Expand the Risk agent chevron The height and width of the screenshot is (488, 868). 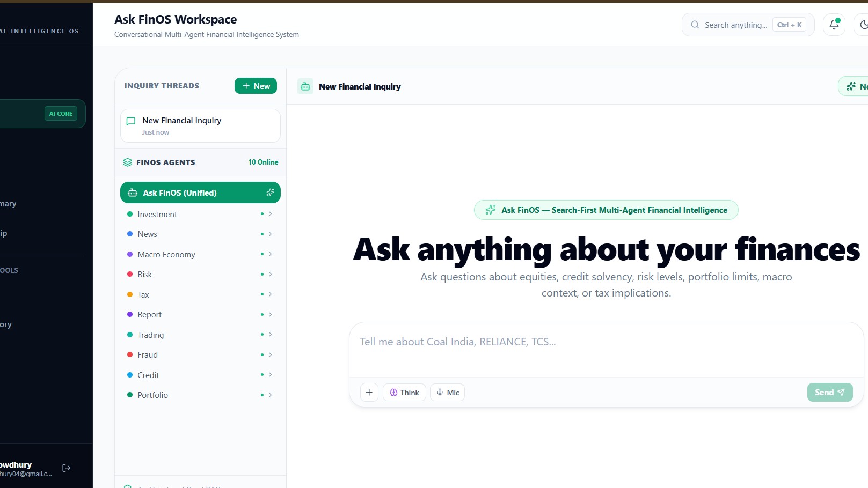(270, 275)
